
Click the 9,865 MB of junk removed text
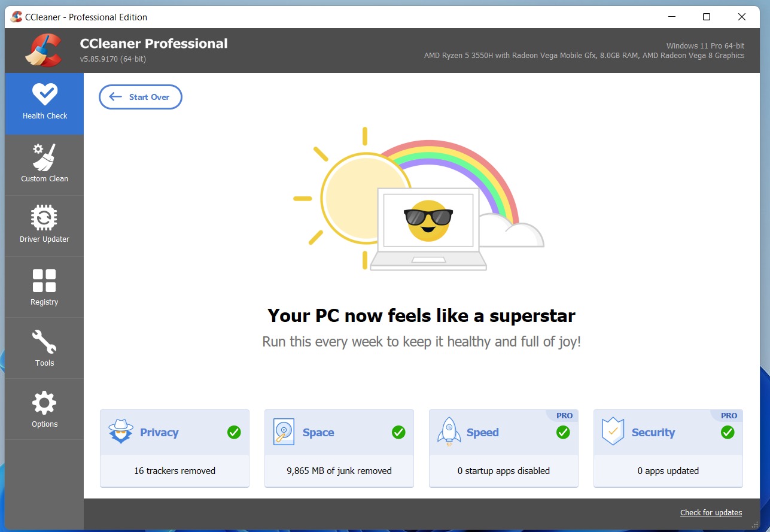[339, 471]
